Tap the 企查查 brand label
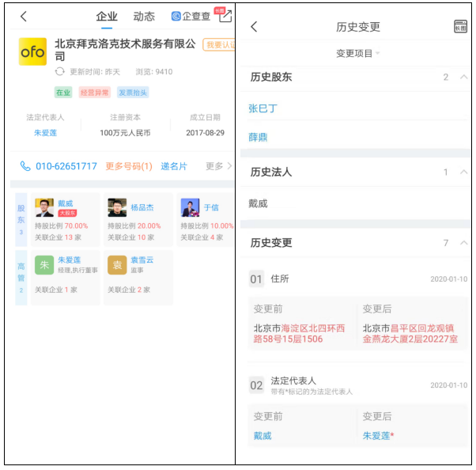This screenshot has width=476, height=470. coord(191,16)
